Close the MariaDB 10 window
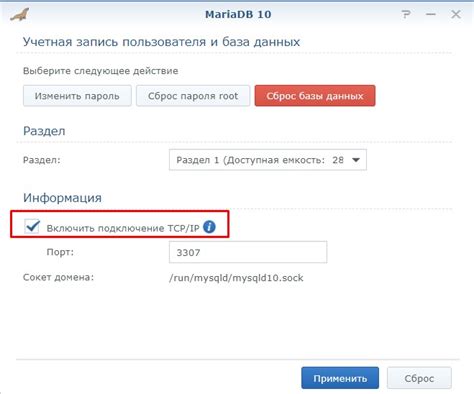The height and width of the screenshot is (394, 474). (x=456, y=14)
